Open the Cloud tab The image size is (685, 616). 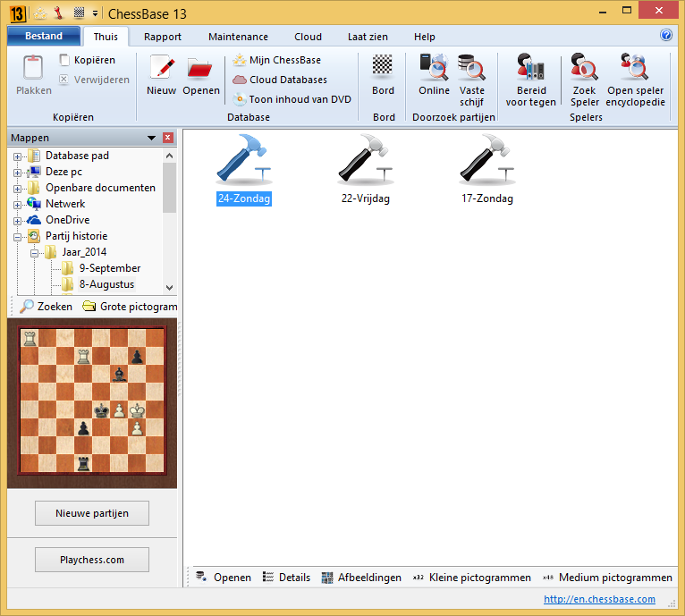(308, 37)
